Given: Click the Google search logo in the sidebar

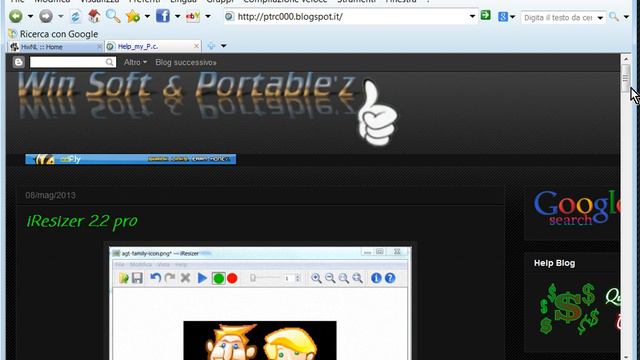Looking at the screenshot, I should tap(576, 208).
